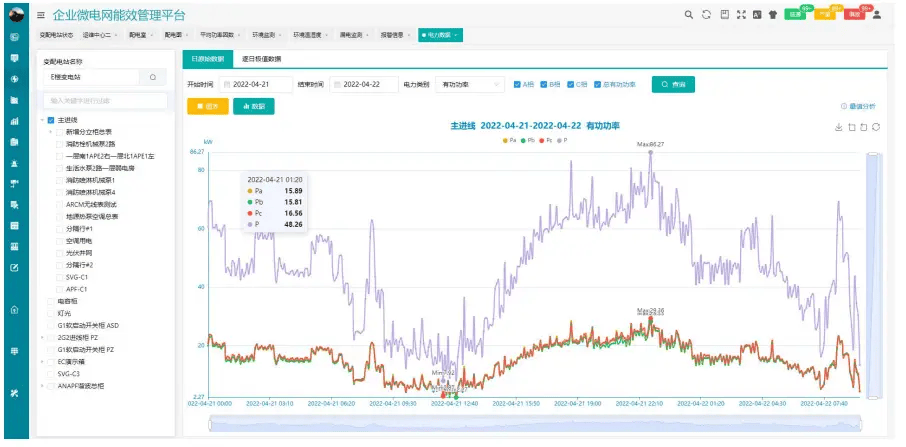Click the 数据 data view button

tap(253, 106)
